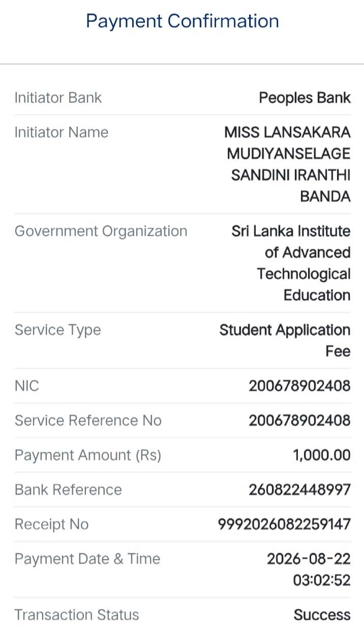Select the Initiator Name label
The width and height of the screenshot is (364, 629).
tap(62, 132)
